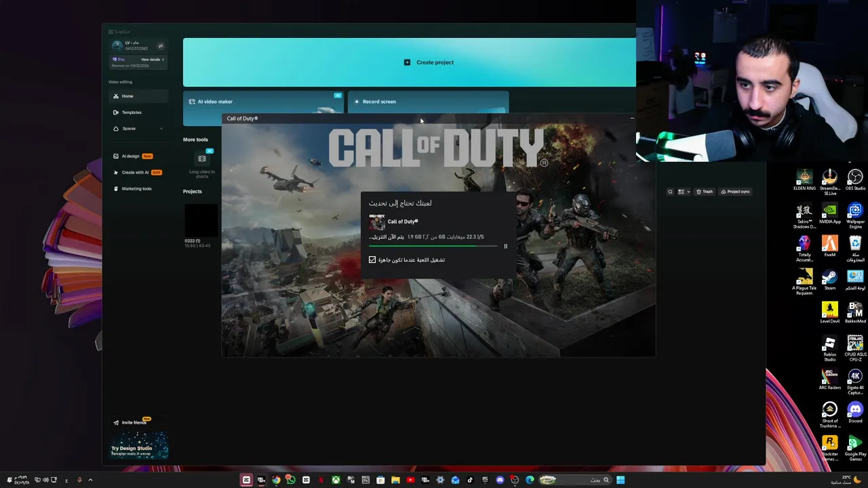Open BakkesMod desktop icon

pyautogui.click(x=855, y=313)
